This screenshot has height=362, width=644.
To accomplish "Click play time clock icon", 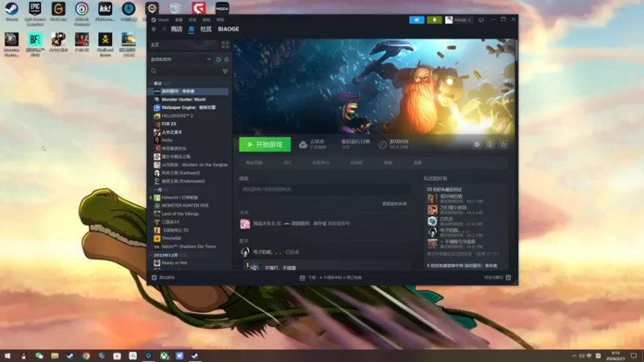I will [x=382, y=145].
